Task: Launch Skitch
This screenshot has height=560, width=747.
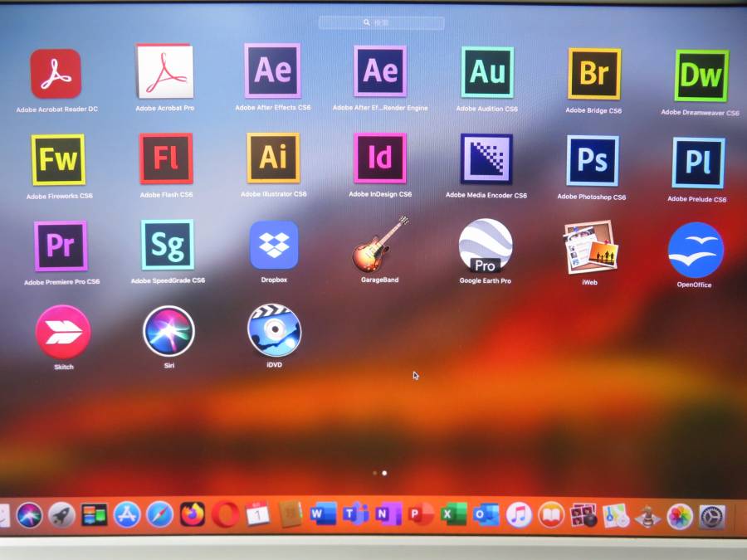Action: pos(63,332)
